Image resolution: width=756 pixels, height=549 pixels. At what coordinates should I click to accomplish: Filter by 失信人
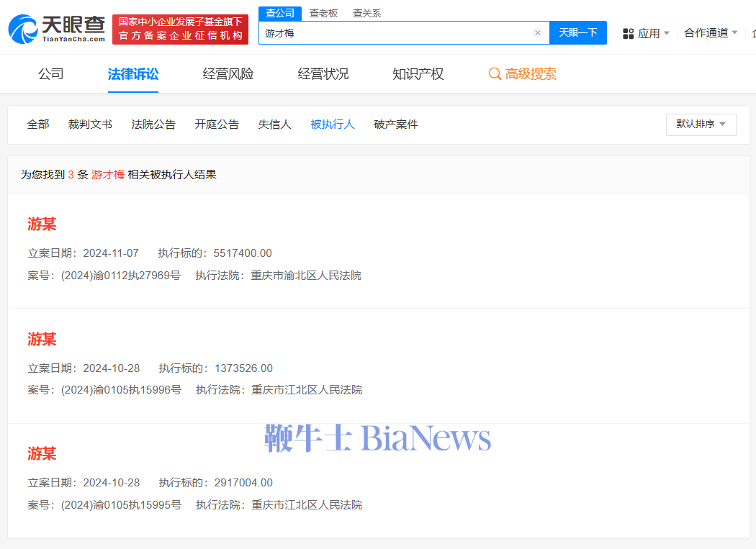(275, 124)
